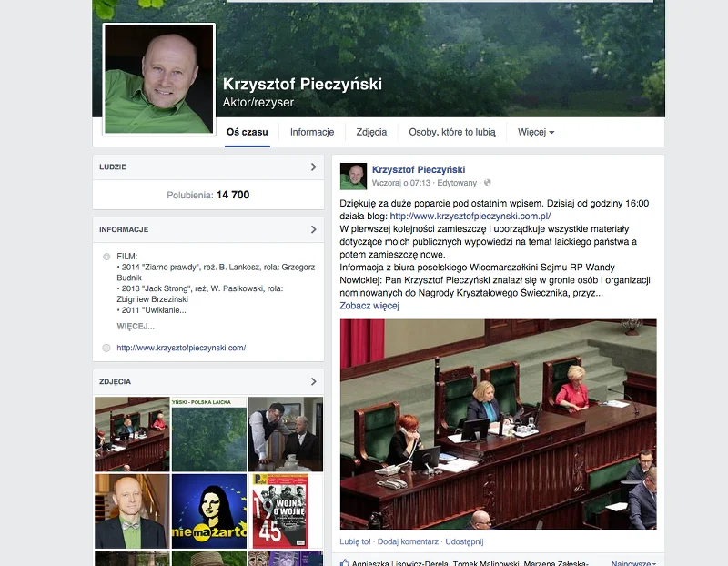
Task: Click the public globe privacy icon
Action: [488, 183]
